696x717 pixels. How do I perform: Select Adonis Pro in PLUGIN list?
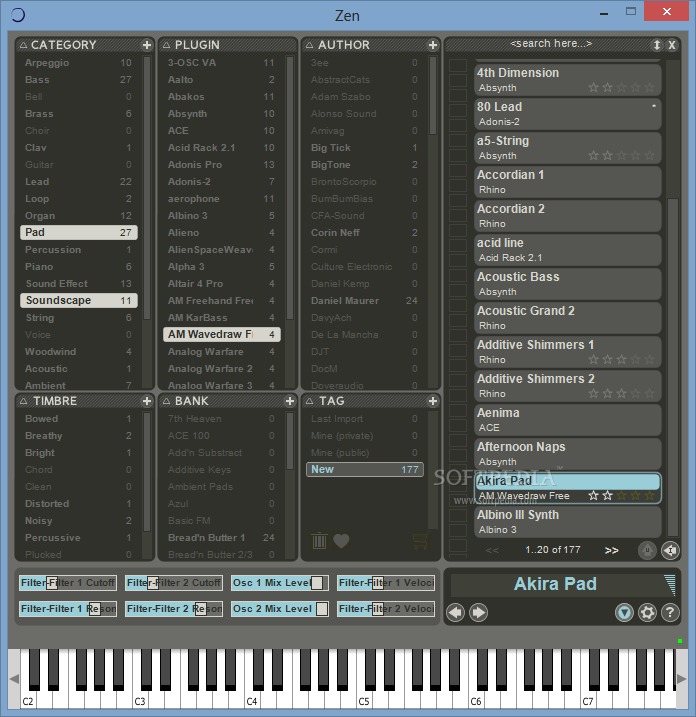pos(222,165)
